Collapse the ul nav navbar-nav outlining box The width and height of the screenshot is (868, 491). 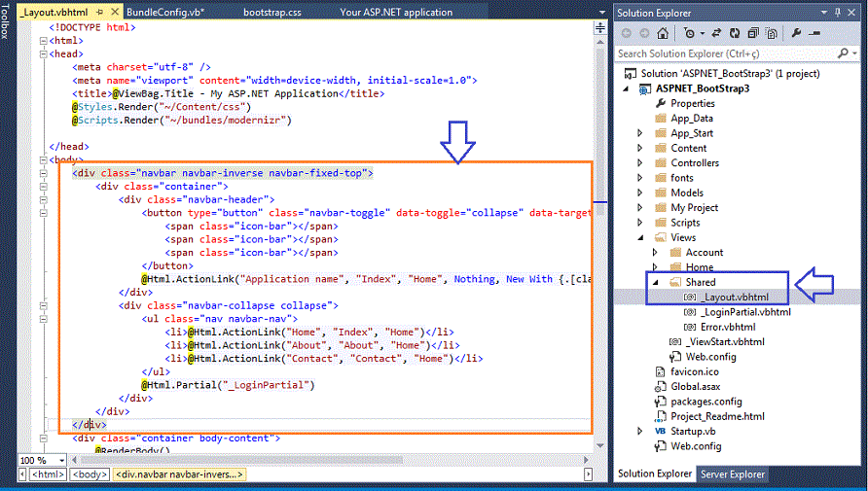tap(43, 319)
